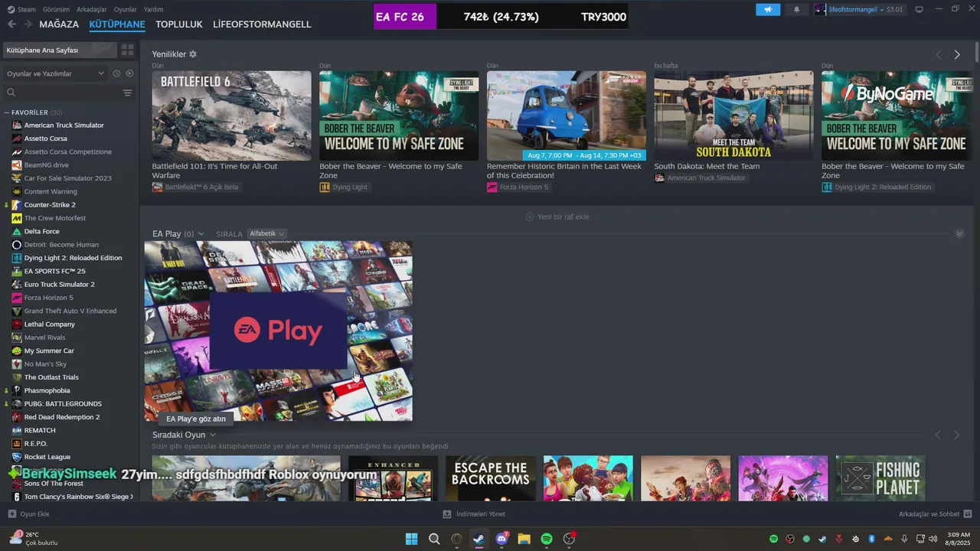Switch to Big Picture mode monitor icon
980x551 pixels.
point(919,9)
